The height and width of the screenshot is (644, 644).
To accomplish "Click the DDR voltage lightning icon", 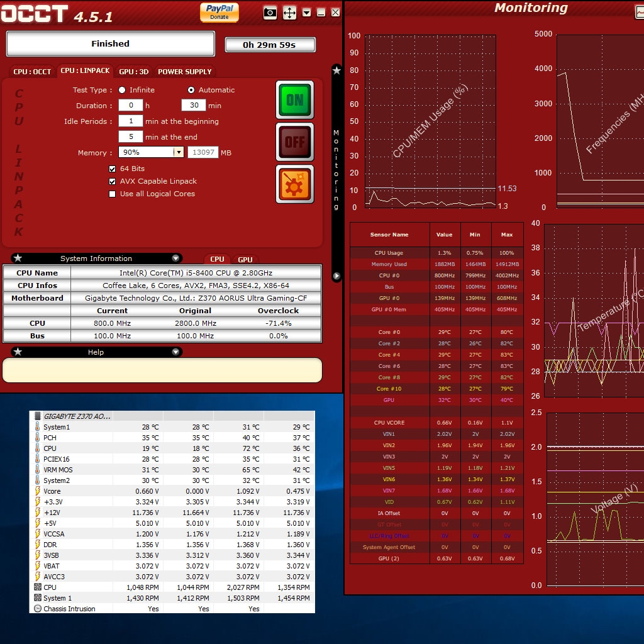I will [x=37, y=544].
